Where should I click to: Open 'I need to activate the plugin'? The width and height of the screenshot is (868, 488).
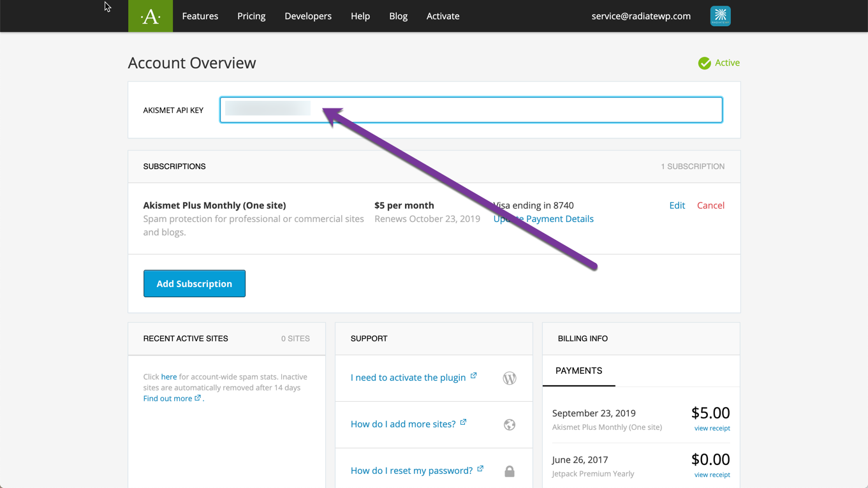pyautogui.click(x=408, y=378)
